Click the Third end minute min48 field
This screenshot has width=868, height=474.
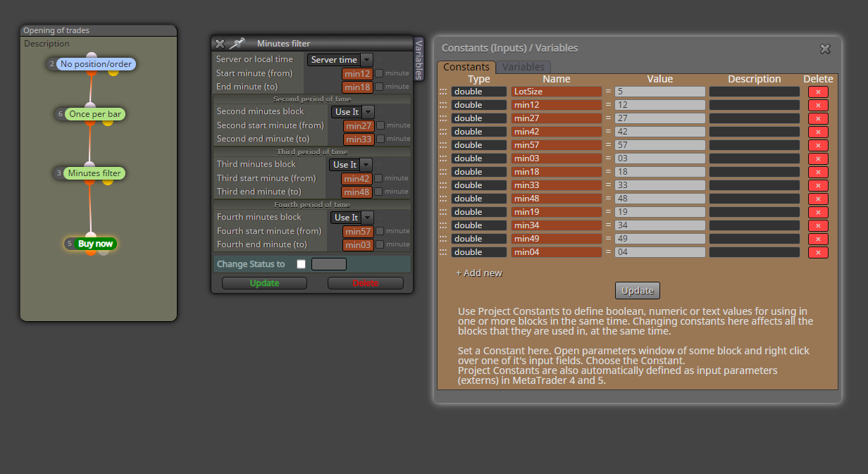point(357,192)
